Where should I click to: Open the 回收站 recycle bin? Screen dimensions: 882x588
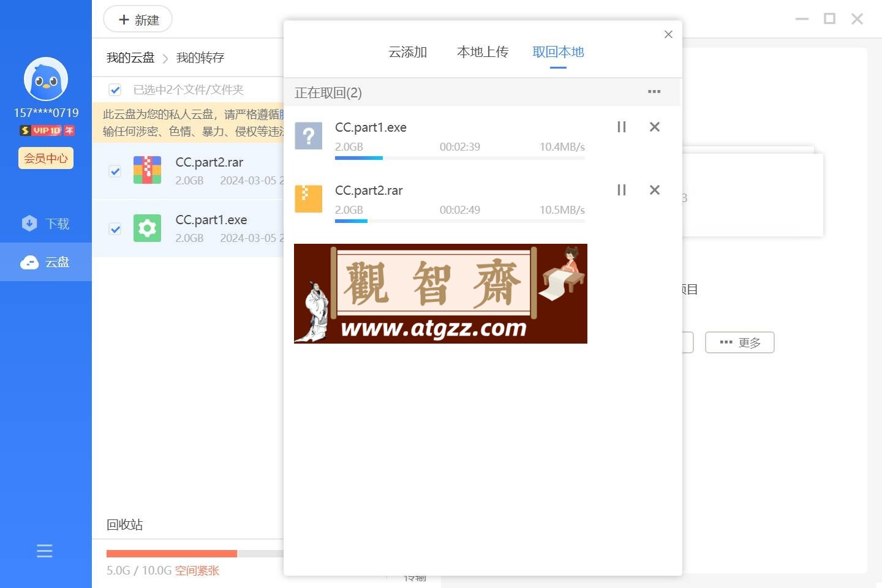(x=125, y=524)
